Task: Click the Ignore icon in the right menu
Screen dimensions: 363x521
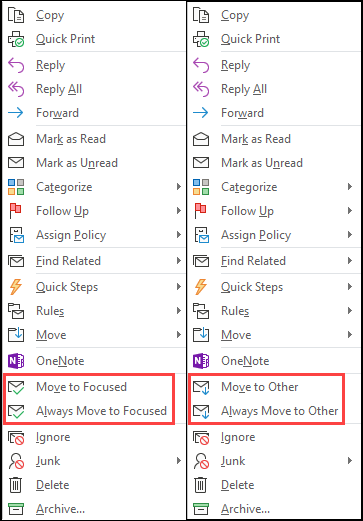Action: (x=201, y=437)
